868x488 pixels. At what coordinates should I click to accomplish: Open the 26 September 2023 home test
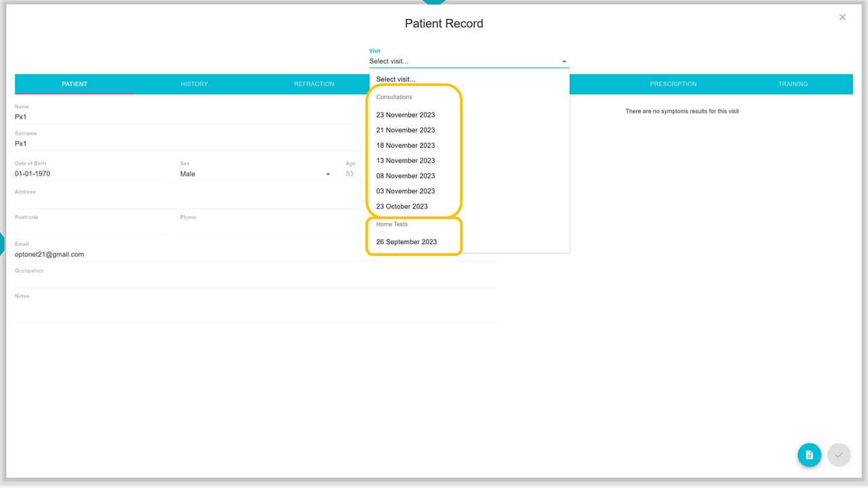click(407, 242)
